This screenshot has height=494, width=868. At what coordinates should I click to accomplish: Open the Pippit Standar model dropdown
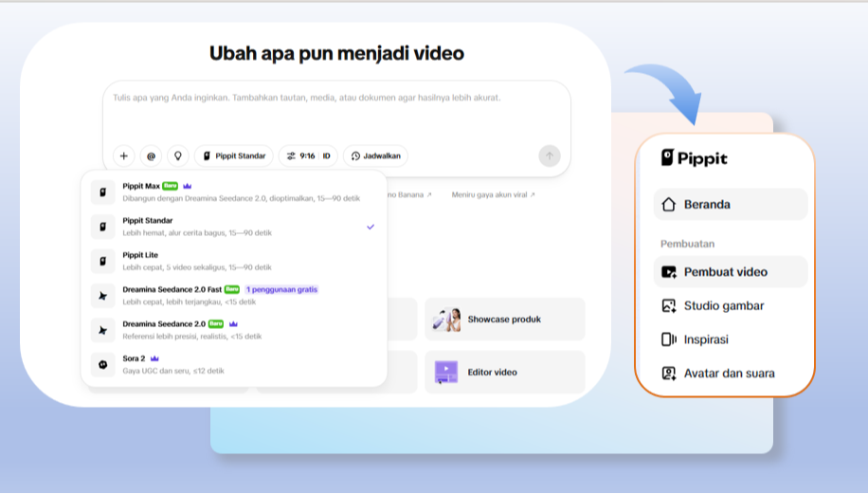click(x=234, y=156)
